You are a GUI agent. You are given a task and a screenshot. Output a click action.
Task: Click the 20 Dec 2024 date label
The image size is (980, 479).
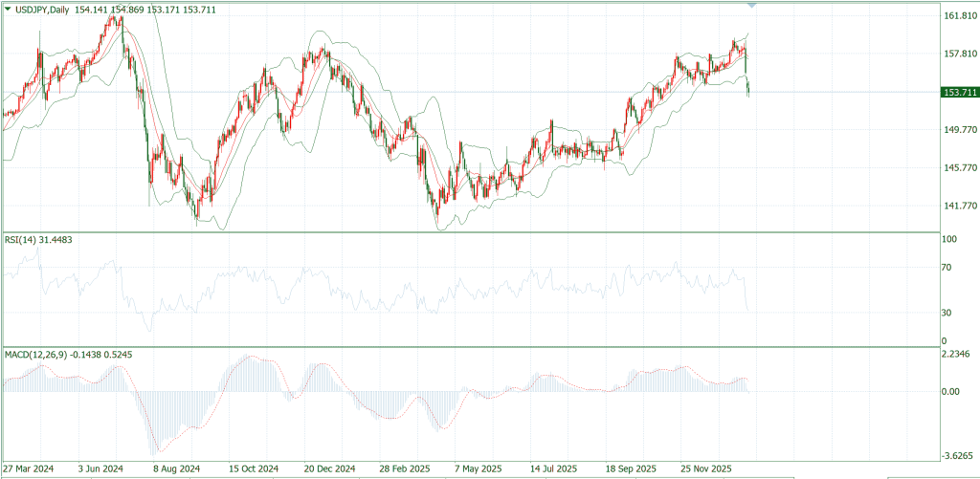329,468
